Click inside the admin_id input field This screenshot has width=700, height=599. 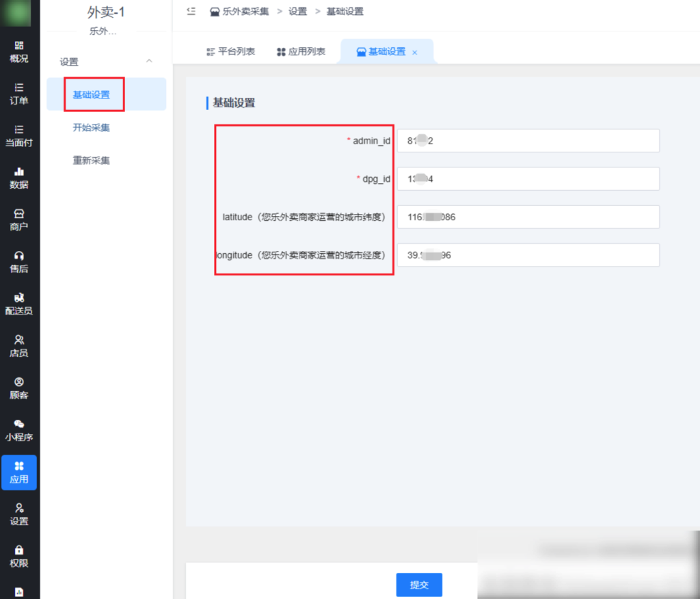[x=528, y=140]
